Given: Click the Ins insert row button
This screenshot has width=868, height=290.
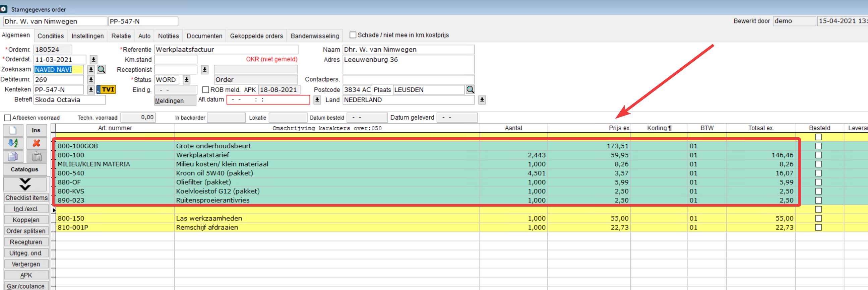Looking at the screenshot, I should pyautogui.click(x=36, y=130).
